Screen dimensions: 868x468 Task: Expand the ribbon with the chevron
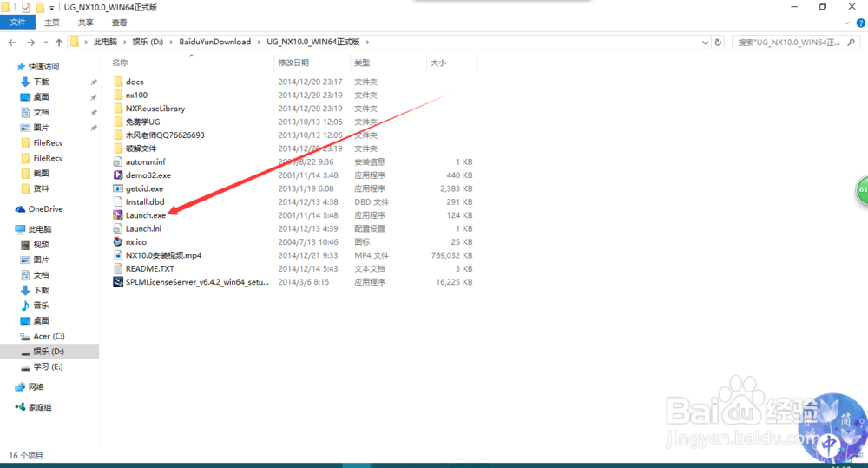846,23
